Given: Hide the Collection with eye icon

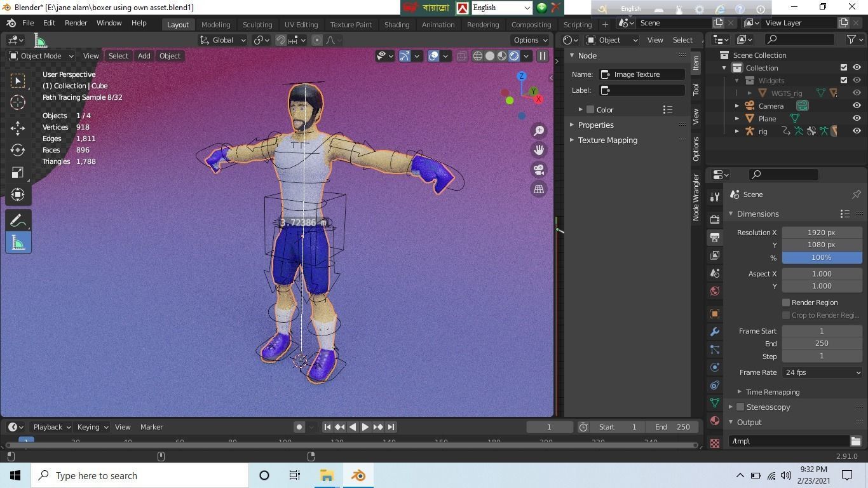Looking at the screenshot, I should (857, 68).
